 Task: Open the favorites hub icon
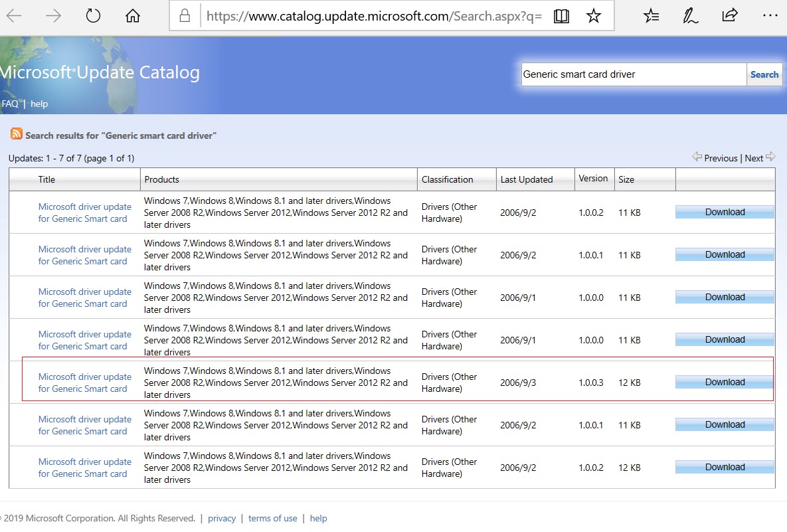point(651,16)
